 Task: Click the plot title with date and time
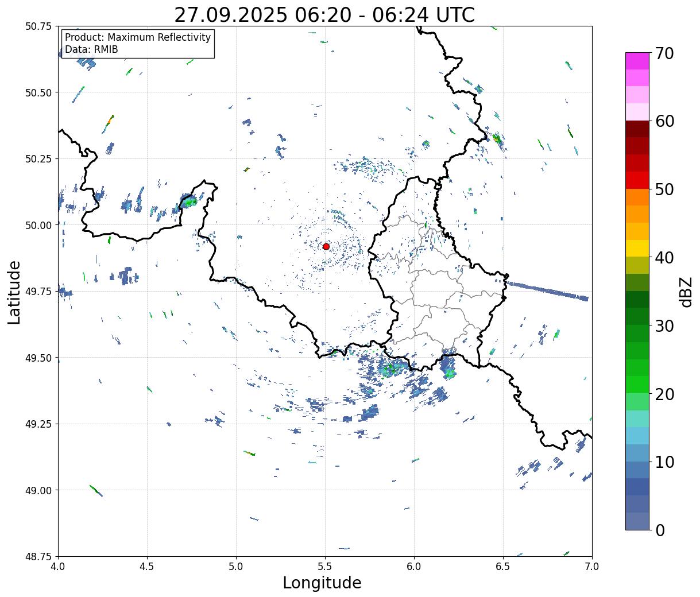pos(324,15)
